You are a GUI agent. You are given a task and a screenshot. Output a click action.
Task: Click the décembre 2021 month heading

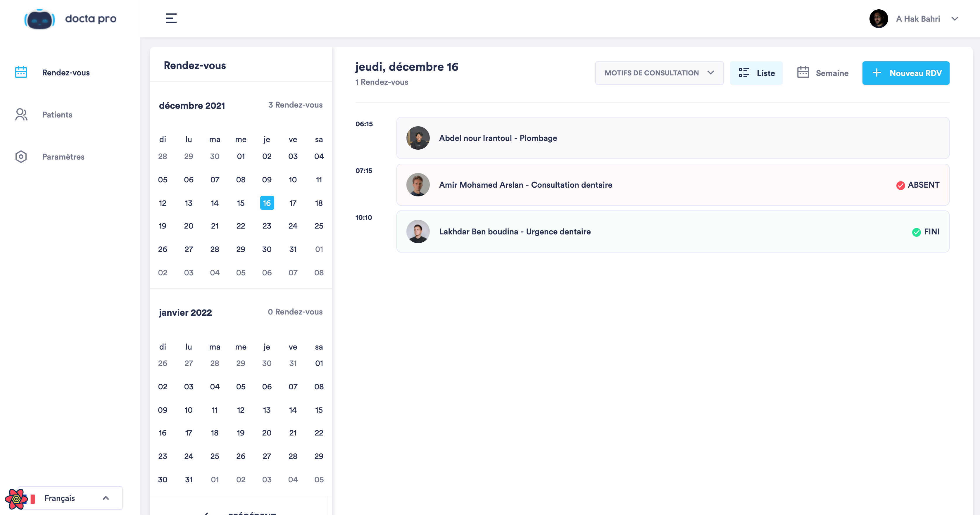(192, 105)
